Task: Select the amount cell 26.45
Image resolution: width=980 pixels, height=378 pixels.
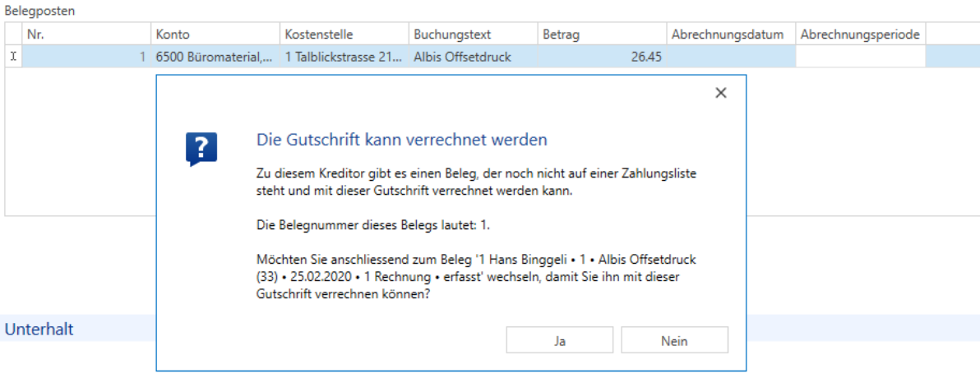Action: coord(602,57)
